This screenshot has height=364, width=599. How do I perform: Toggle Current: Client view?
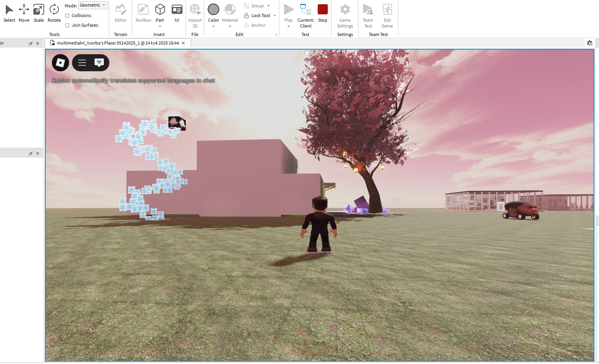[306, 15]
